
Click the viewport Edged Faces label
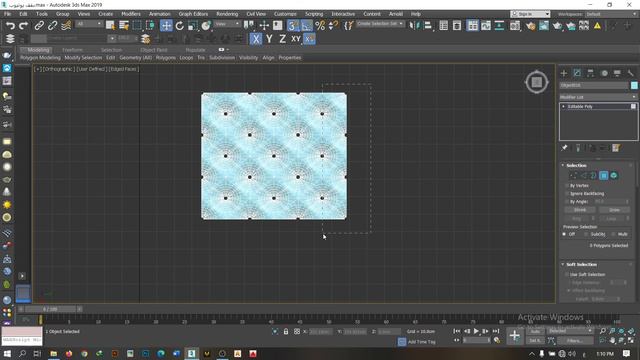coord(124,69)
